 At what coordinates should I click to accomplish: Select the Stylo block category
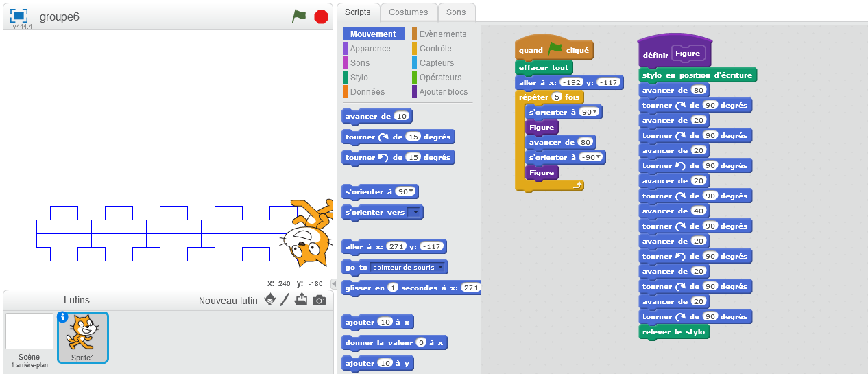359,78
